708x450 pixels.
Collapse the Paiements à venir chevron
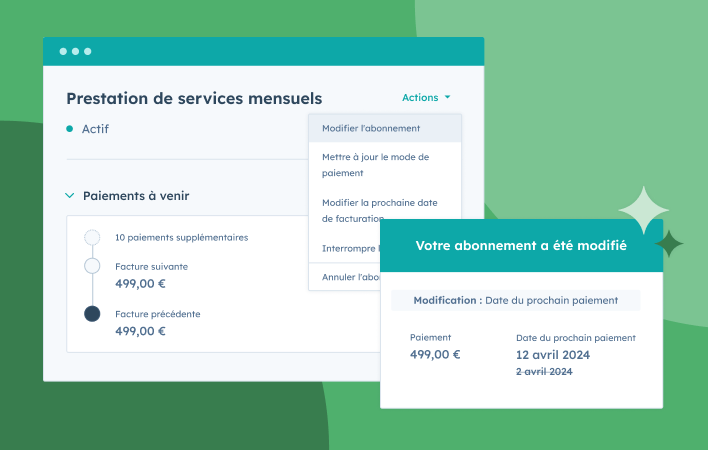[x=70, y=196]
